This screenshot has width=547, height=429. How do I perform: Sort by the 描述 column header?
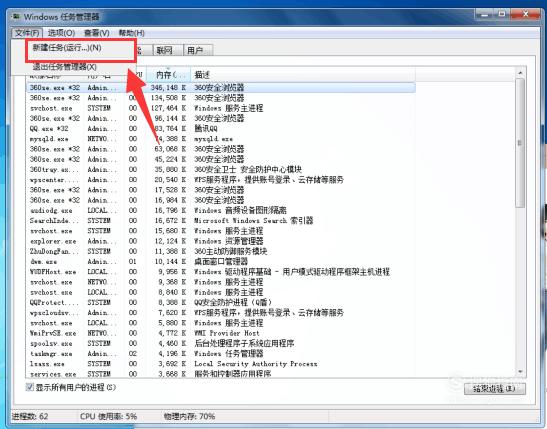303,74
